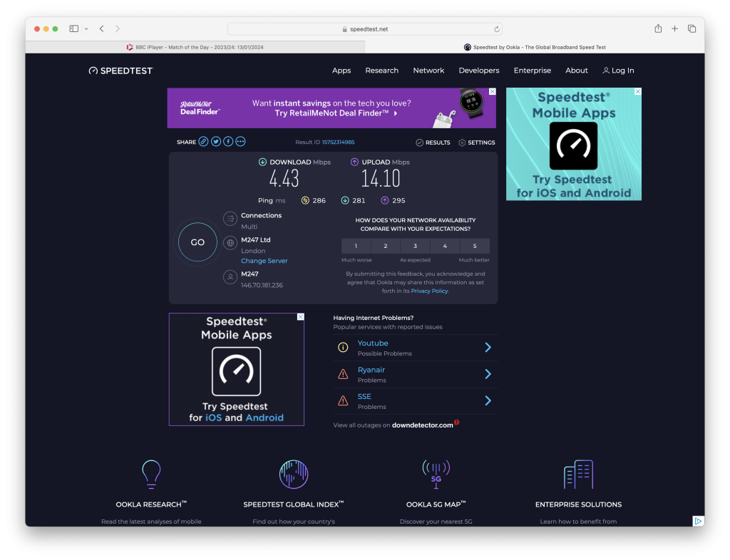Open sidebar options dropdown arrow
The height and width of the screenshot is (560, 730).
(86, 28)
